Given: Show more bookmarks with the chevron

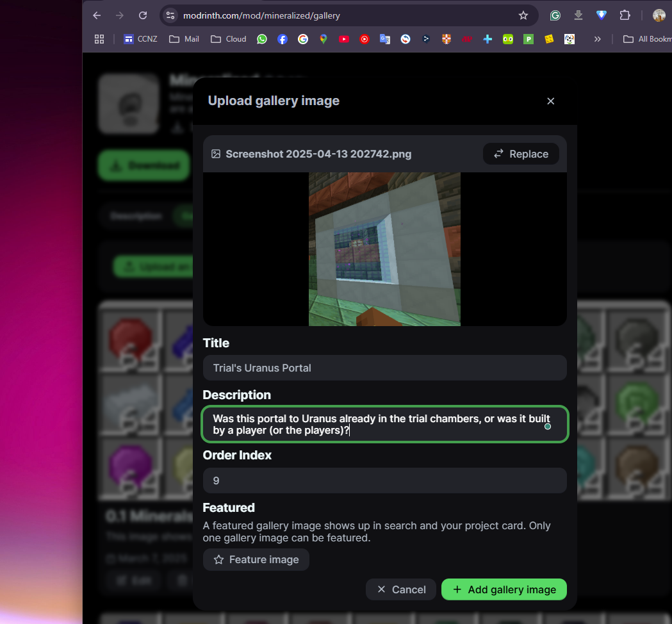Looking at the screenshot, I should (598, 39).
